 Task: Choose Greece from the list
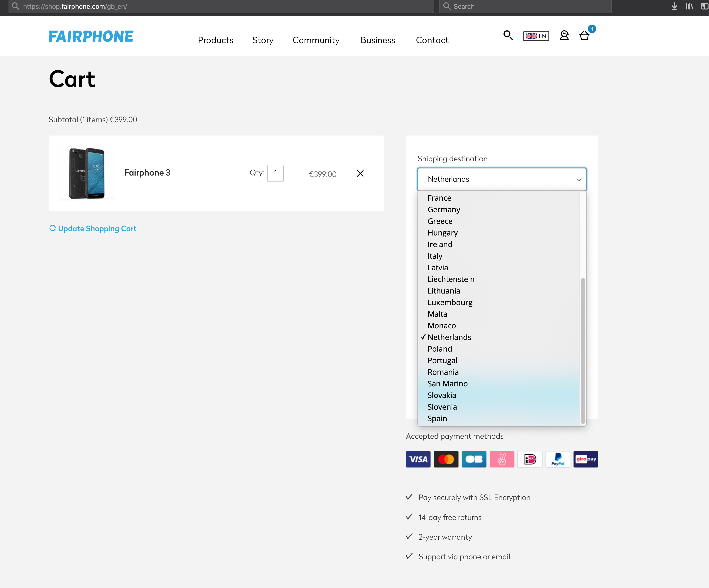pos(498,221)
